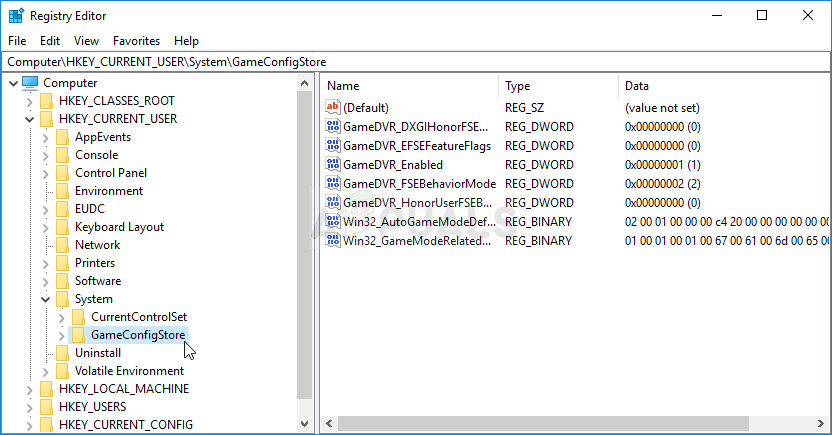
Task: Click the Computer monitor icon in tree
Action: click(x=30, y=83)
